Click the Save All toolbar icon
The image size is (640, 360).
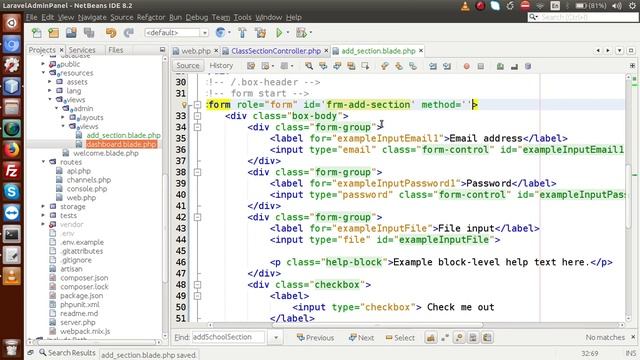pos(89,33)
